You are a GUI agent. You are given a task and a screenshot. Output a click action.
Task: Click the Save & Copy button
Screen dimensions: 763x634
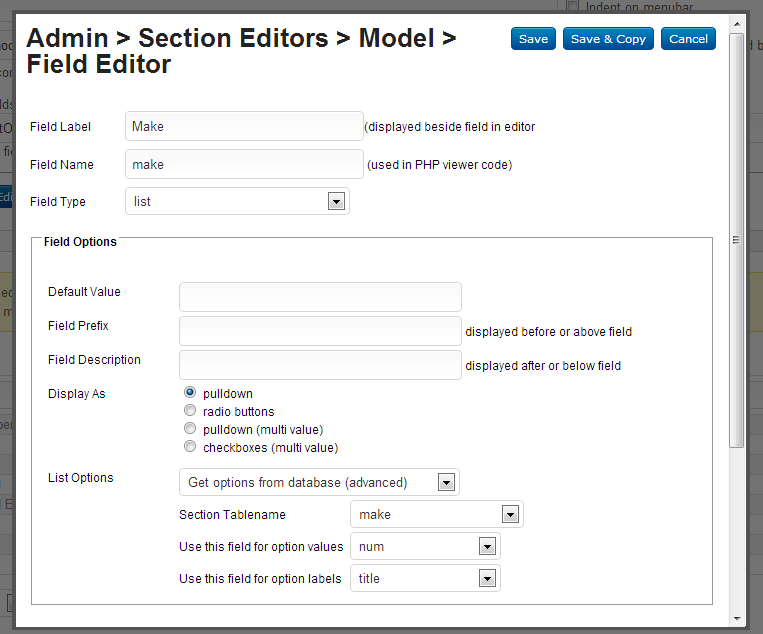(x=608, y=39)
